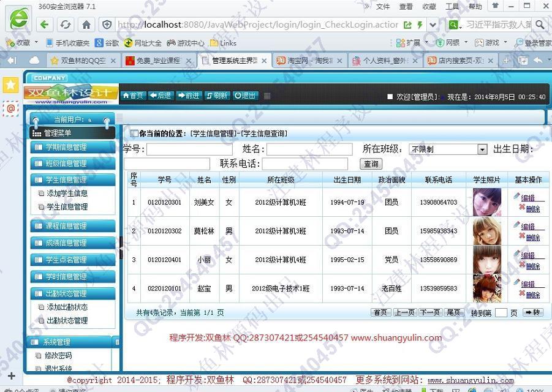Viewport: 552px width, 392px height.
Task: Expand the 成绩信息管理 menu section
Action: click(73, 243)
